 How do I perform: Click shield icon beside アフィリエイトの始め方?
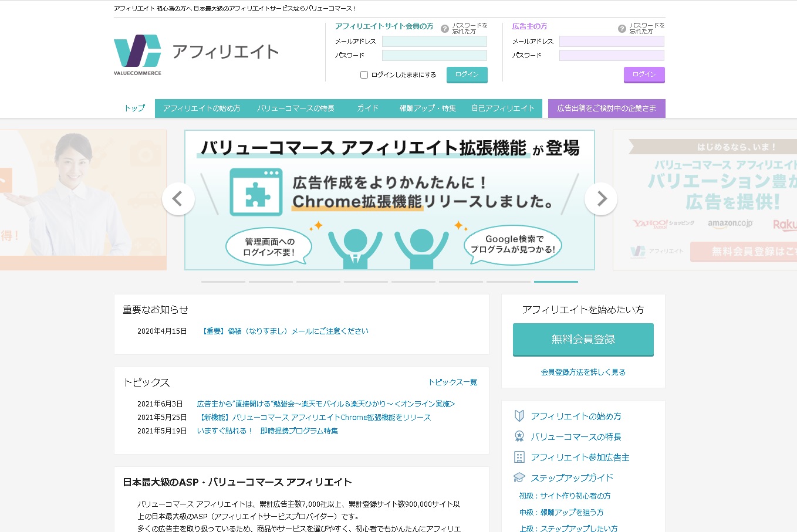(x=519, y=416)
